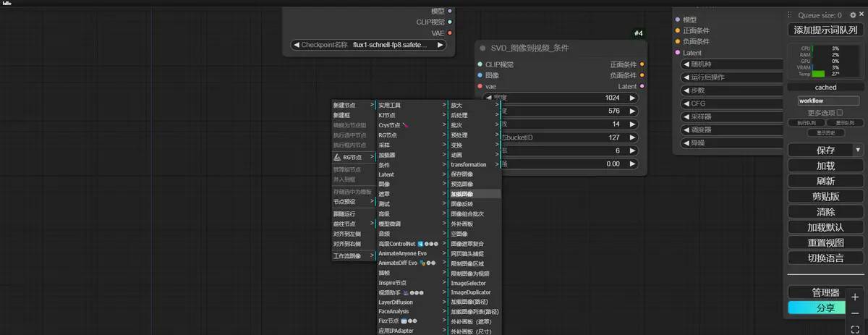Image resolution: width=868 pixels, height=335 pixels.
Task: Close the queue panel with X
Action: [861, 14]
